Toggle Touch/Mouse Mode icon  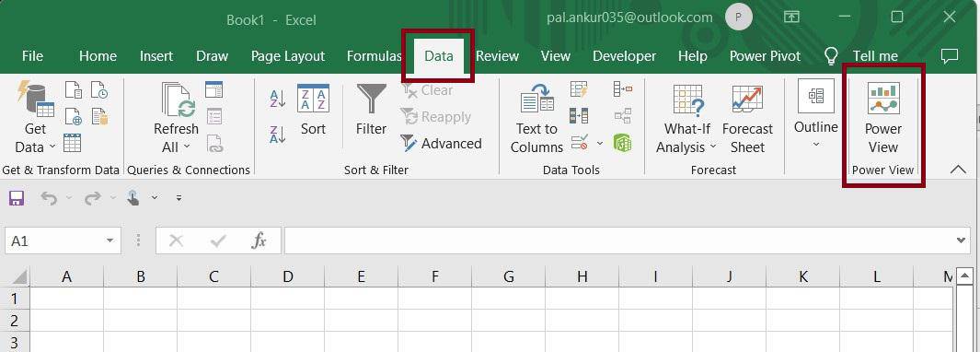pos(133,198)
